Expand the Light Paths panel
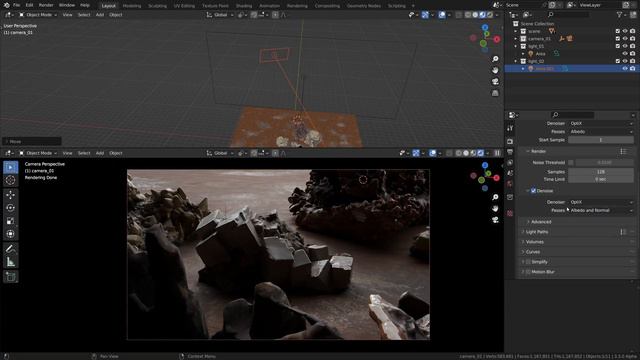Screen dimensions: 640x360 pos(537,232)
